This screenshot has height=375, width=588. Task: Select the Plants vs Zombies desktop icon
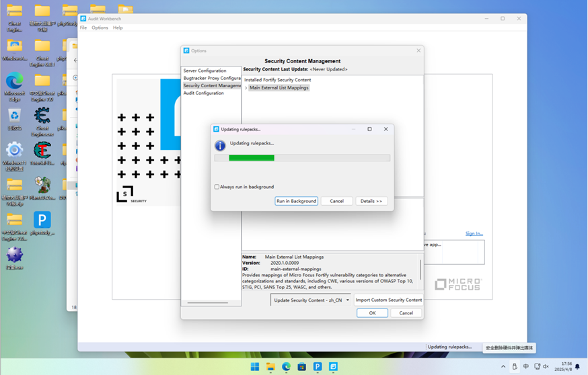pyautogui.click(x=42, y=188)
